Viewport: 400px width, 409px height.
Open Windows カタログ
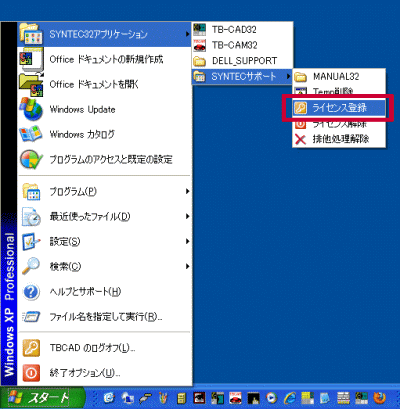(x=104, y=134)
